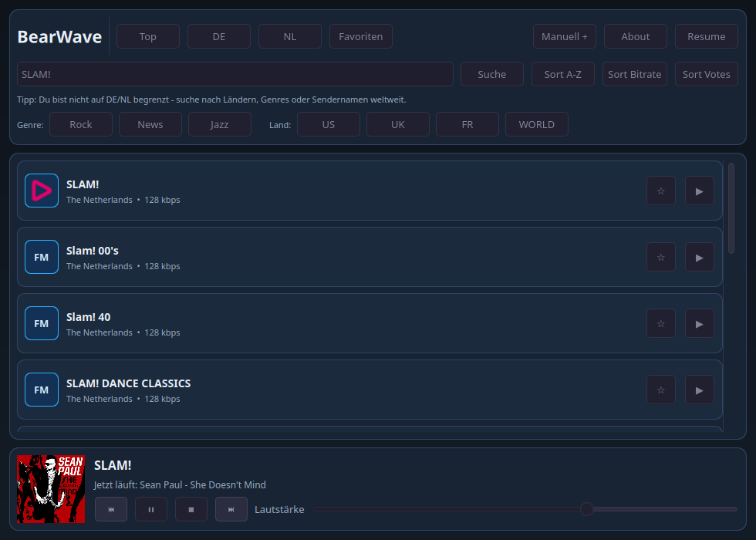
Task: Filter by FR country
Action: pos(467,124)
